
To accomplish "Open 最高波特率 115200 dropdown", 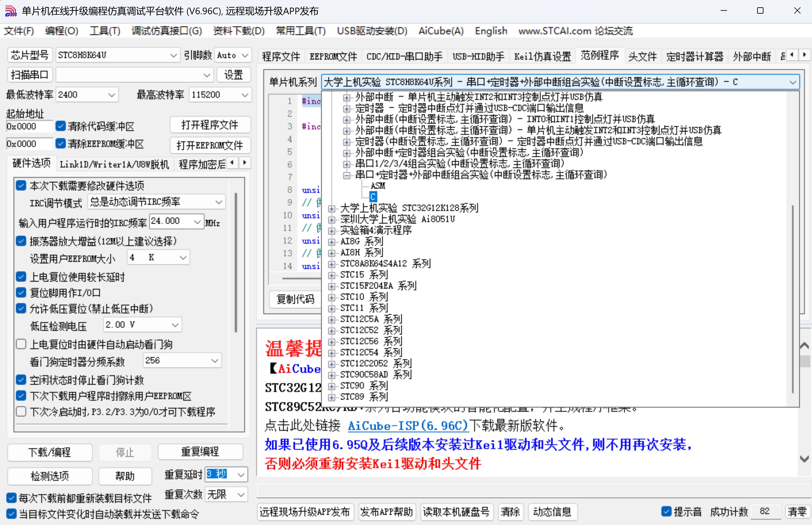I will pyautogui.click(x=245, y=95).
